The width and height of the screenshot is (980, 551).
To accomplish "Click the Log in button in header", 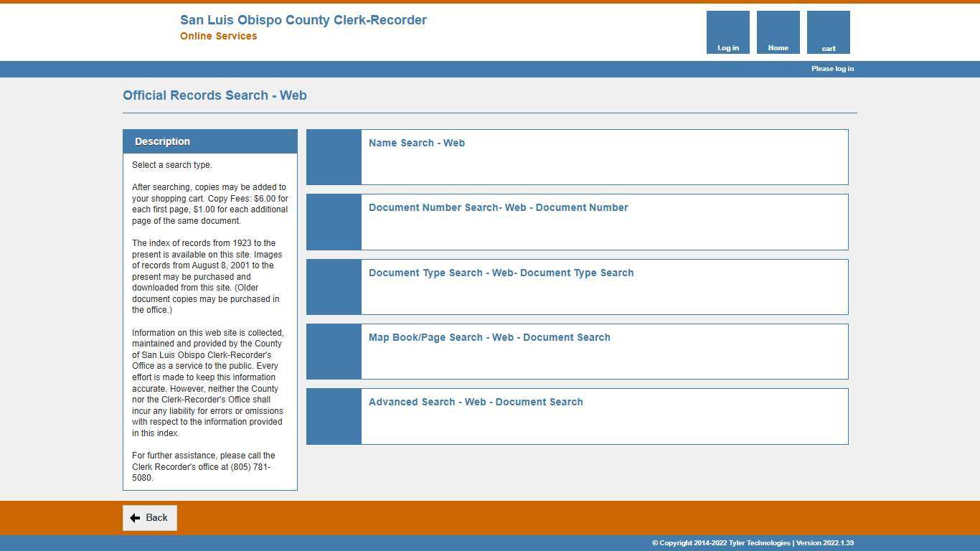I will [727, 32].
